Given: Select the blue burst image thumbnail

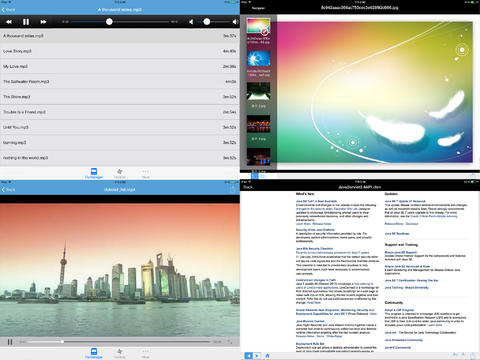Looking at the screenshot, I should click(x=258, y=59).
